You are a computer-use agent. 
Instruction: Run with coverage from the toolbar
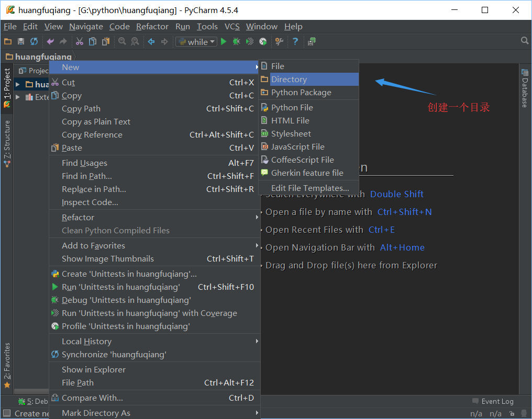[250, 42]
